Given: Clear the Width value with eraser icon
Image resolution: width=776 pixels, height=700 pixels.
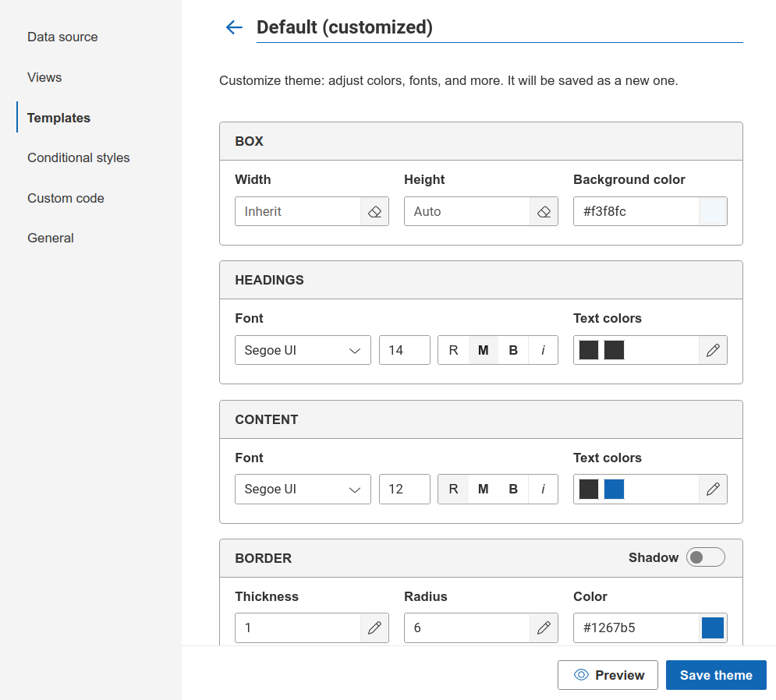Looking at the screenshot, I should (x=374, y=212).
